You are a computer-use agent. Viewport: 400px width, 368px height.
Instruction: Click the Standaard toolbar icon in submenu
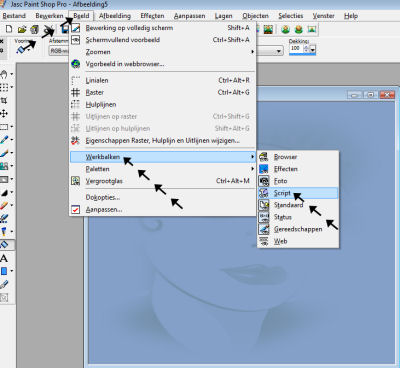click(x=264, y=205)
